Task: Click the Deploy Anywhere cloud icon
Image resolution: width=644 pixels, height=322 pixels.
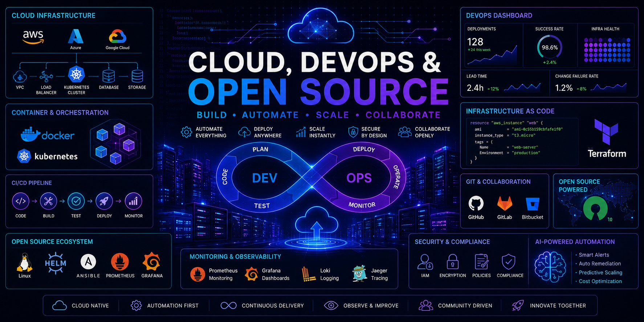Action: 244,132
